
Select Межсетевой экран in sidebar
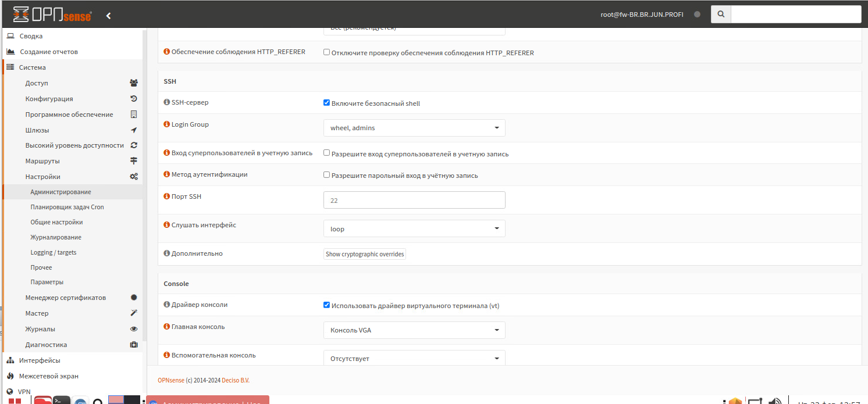[x=48, y=376]
